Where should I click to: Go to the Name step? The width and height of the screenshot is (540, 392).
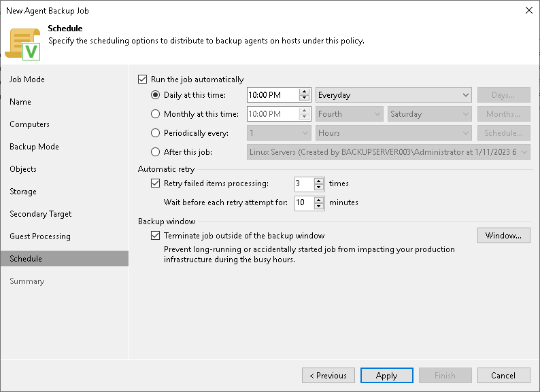coord(20,102)
